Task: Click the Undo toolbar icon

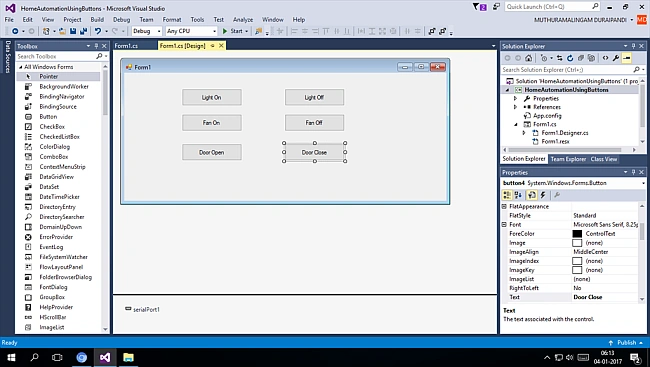Action: 98,31
